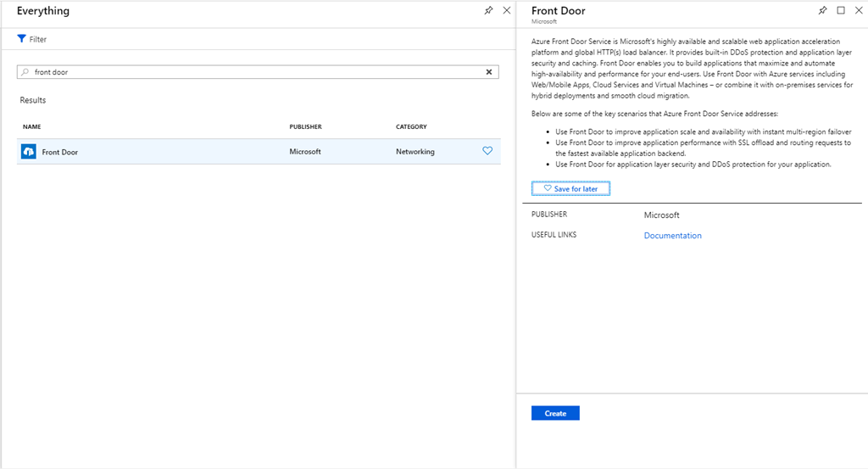
Task: Close the Front Door blade
Action: click(859, 10)
